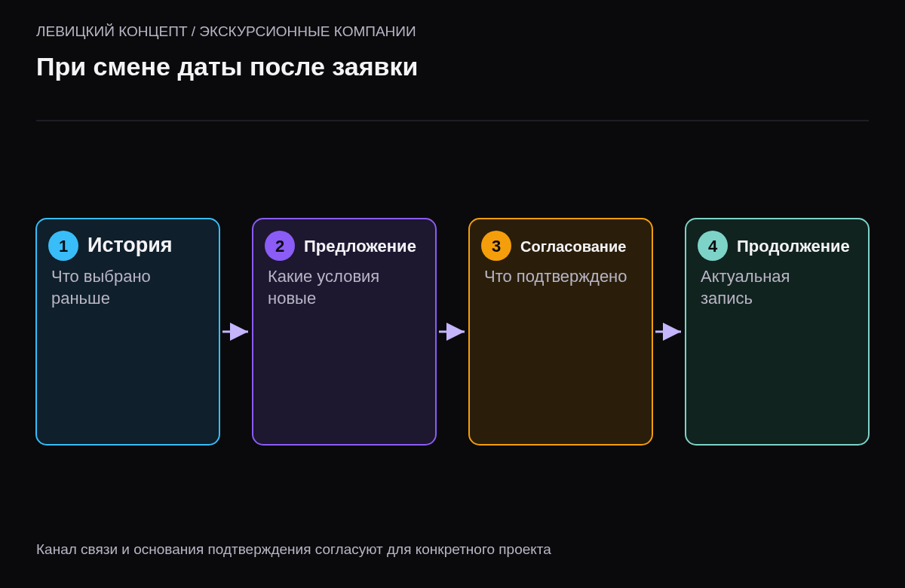This screenshot has width=905, height=588.
Task: Click the footer note 'Канал связи и основания…'
Action: [x=293, y=550]
